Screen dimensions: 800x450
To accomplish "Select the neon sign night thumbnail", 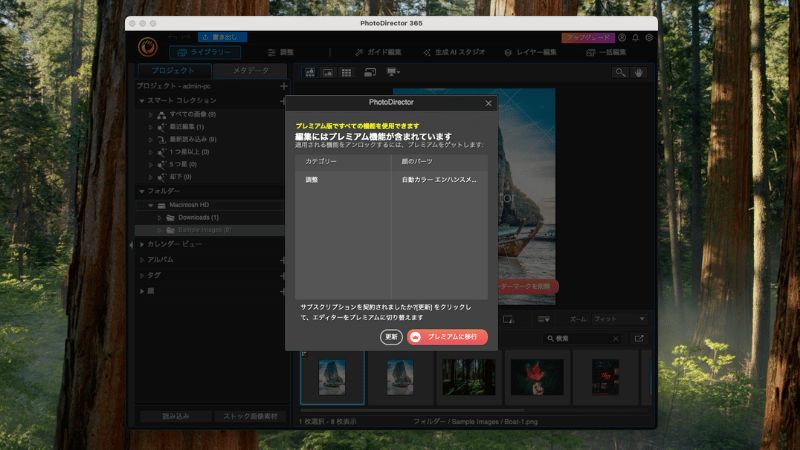I will coord(605,377).
